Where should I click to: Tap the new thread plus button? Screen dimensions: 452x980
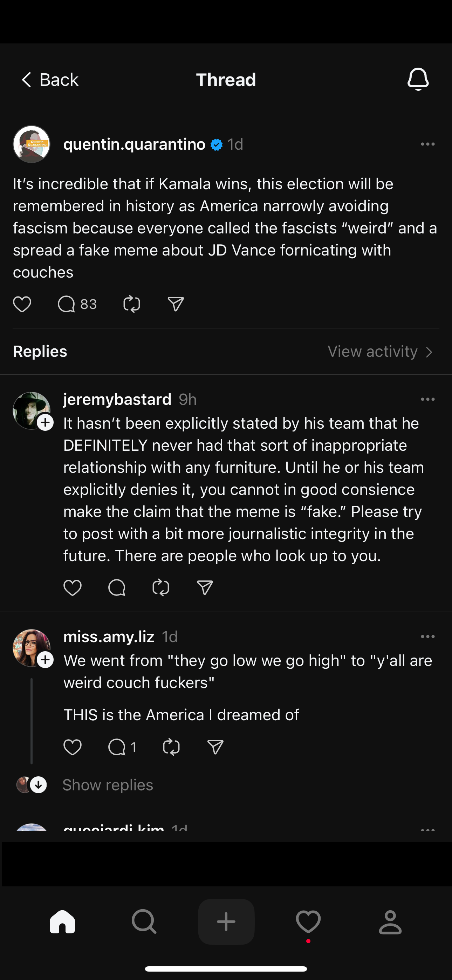pyautogui.click(x=226, y=921)
